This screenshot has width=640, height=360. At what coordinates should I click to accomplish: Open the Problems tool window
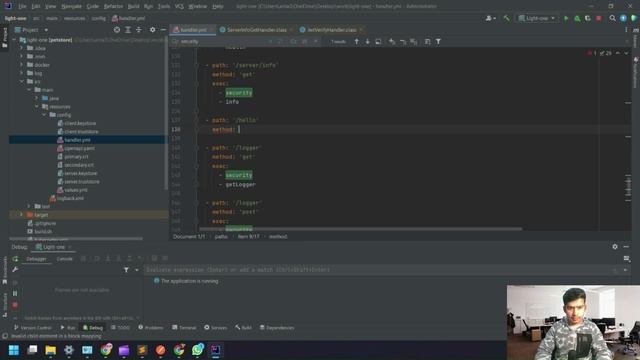point(151,328)
